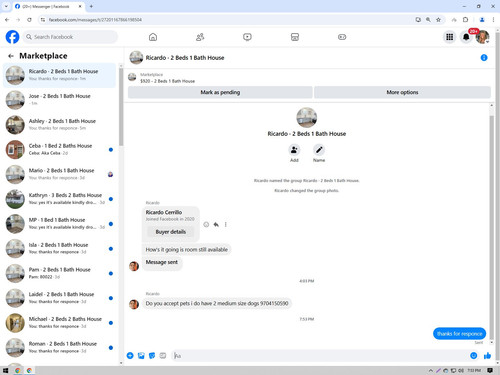Reply to the Ricardo Cerrillo message
Viewport: 500px width, 375px height.
point(216,224)
